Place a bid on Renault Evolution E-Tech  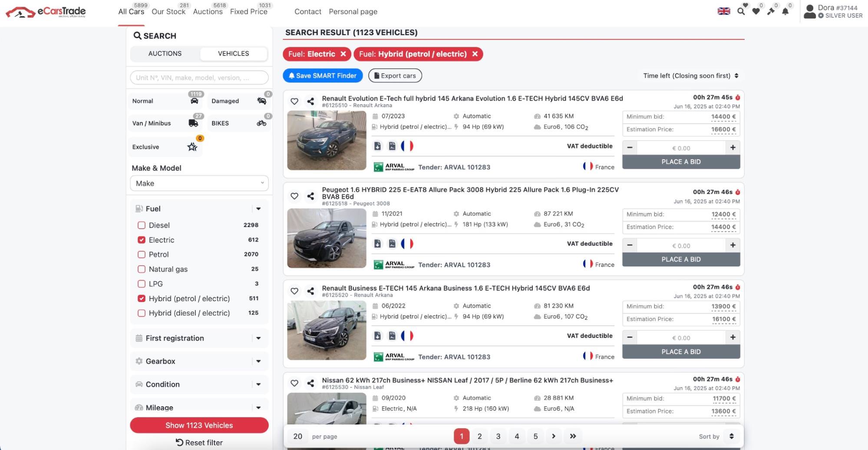(x=681, y=162)
